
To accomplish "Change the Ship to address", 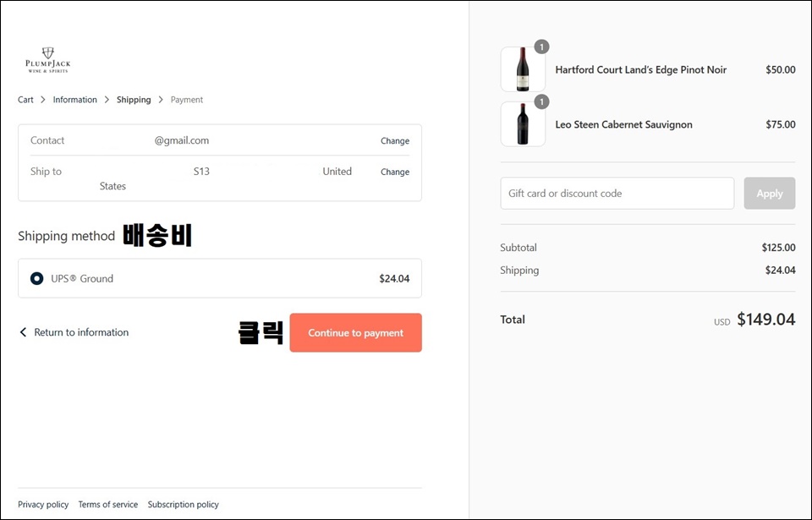I will coord(395,172).
